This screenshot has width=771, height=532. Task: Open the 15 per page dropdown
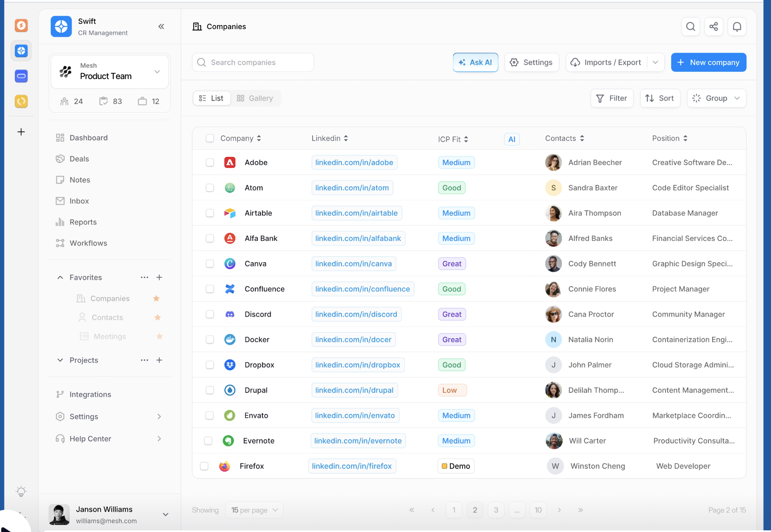click(254, 510)
